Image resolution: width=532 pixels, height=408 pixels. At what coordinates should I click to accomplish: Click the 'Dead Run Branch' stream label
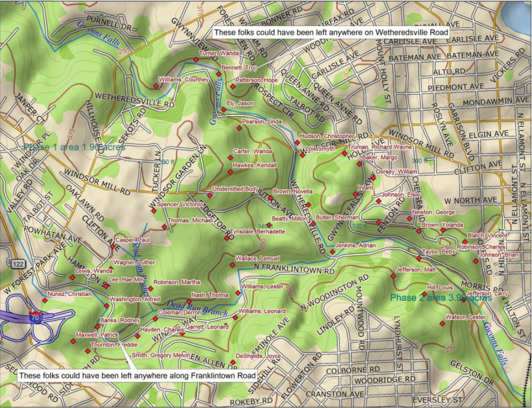(197, 308)
